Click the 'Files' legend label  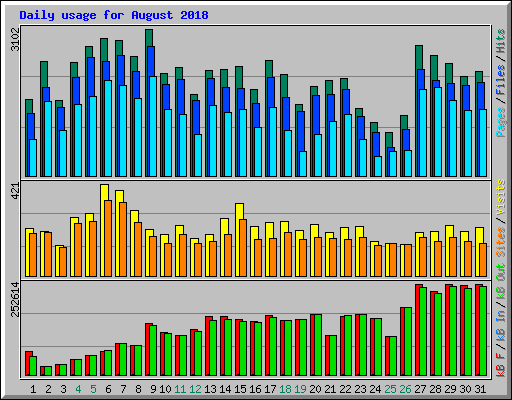click(500, 80)
